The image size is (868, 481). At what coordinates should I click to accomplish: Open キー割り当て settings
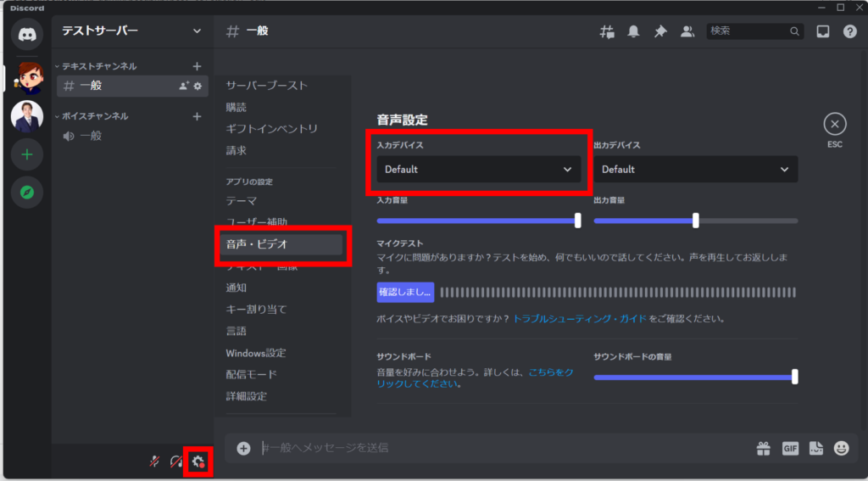(x=256, y=309)
